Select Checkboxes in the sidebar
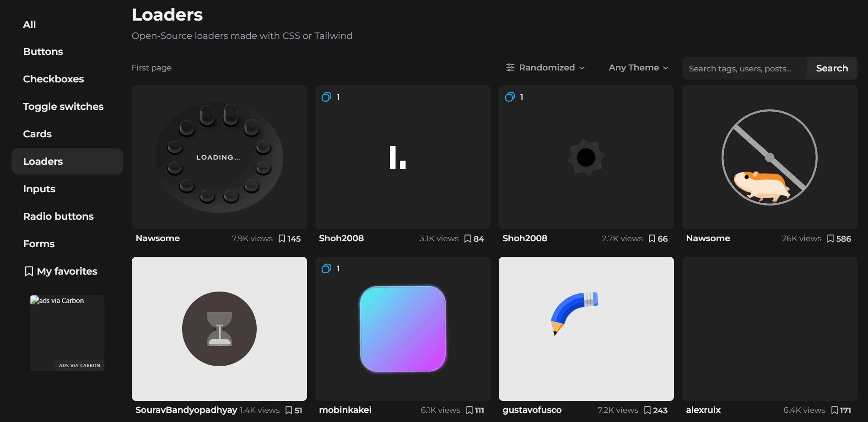Screen dimensions: 868x422 coord(54,79)
